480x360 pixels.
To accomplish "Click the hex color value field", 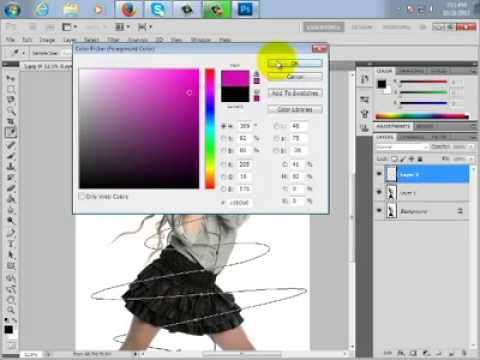I will pos(239,202).
